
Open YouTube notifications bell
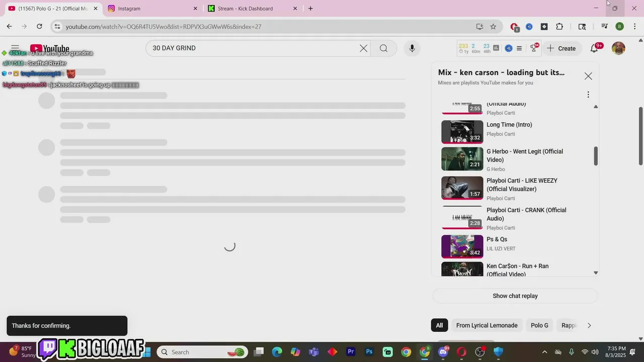[x=594, y=48]
